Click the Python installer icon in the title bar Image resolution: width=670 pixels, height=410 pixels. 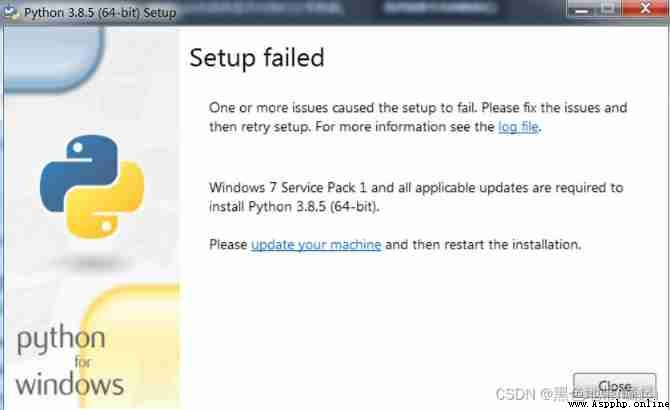(x=10, y=12)
